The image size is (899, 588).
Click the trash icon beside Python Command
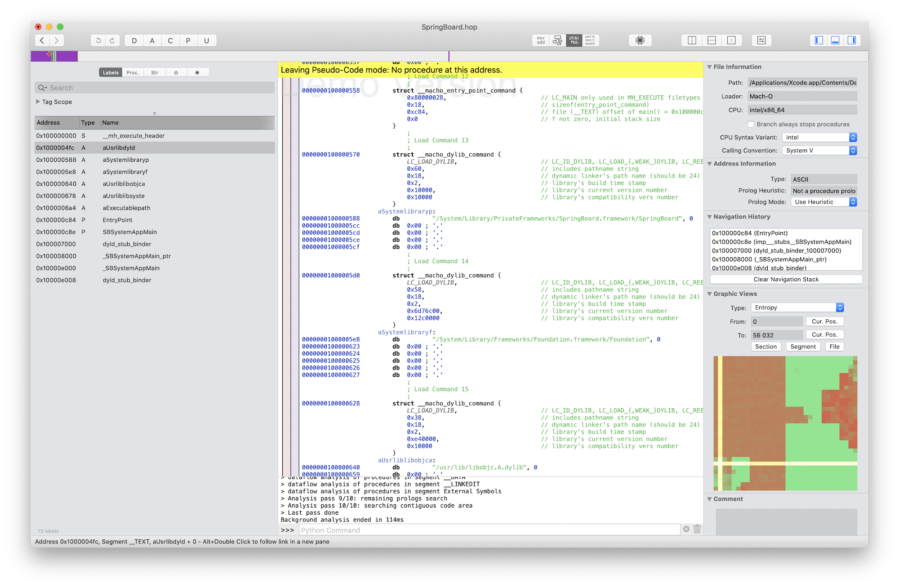click(697, 529)
